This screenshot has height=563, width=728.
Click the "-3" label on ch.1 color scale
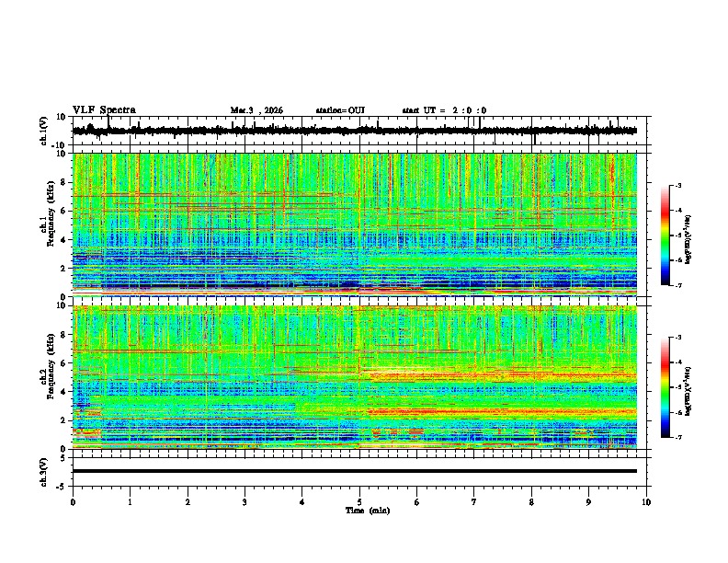[x=678, y=185]
